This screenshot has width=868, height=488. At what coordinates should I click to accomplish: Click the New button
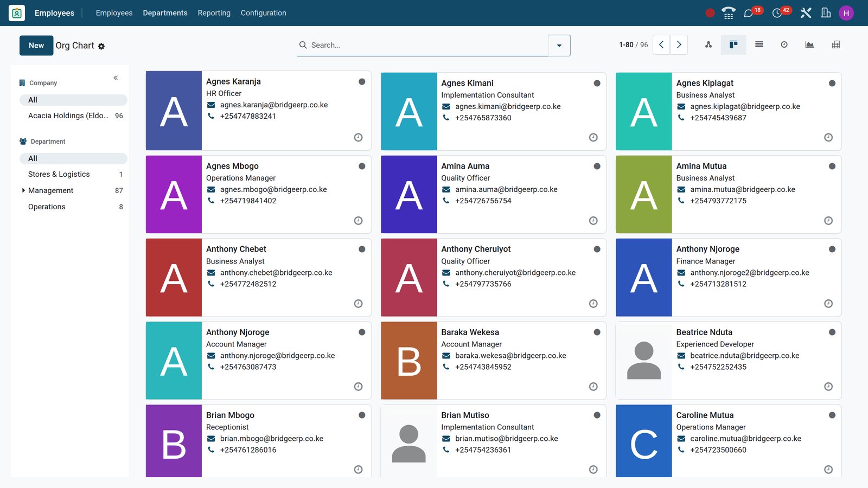click(36, 46)
